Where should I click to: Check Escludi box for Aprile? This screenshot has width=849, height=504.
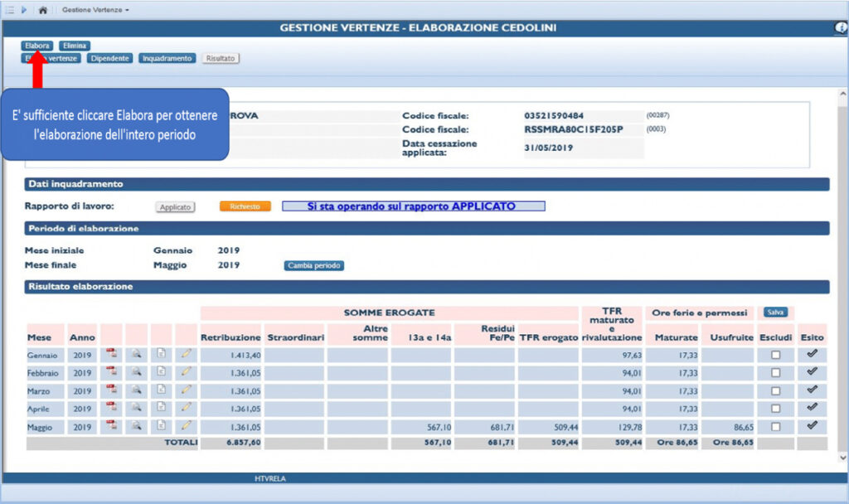776,409
